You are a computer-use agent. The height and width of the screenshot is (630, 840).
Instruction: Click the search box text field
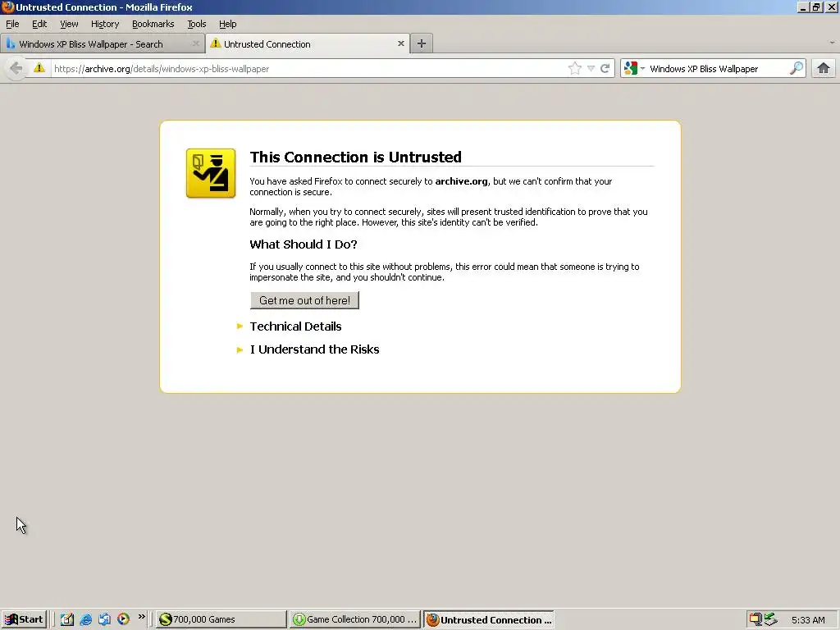pyautogui.click(x=717, y=69)
